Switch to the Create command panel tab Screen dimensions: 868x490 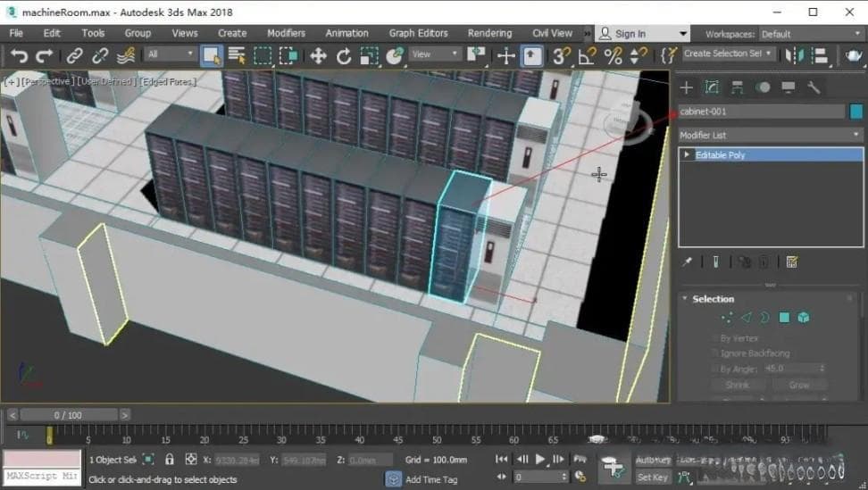(687, 87)
